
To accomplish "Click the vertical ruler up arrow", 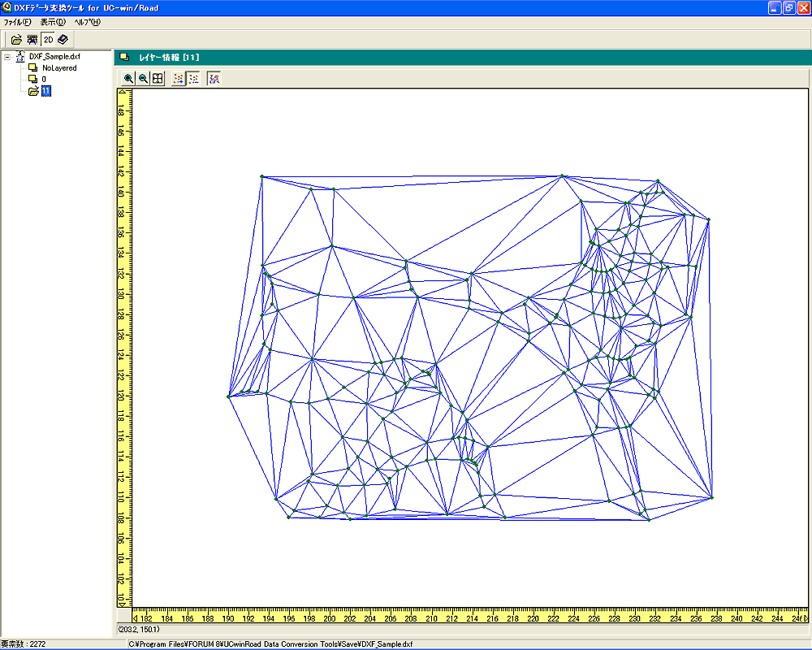I will pos(123,93).
